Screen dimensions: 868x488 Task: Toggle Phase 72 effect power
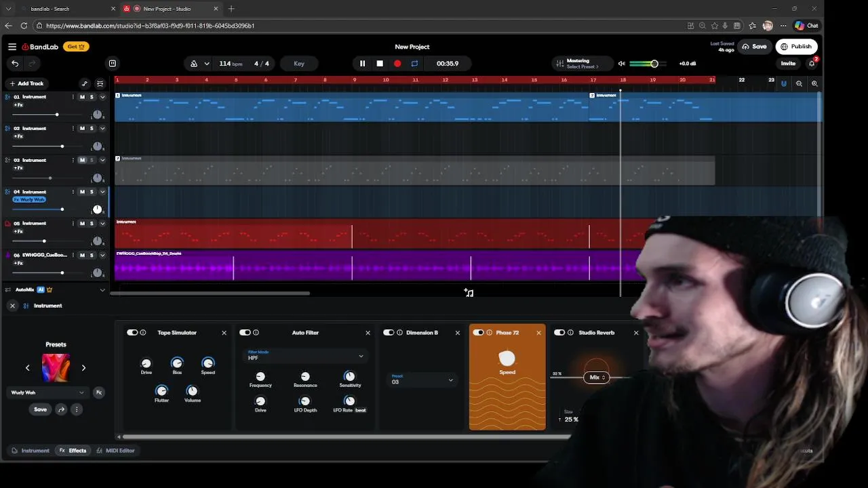point(478,333)
